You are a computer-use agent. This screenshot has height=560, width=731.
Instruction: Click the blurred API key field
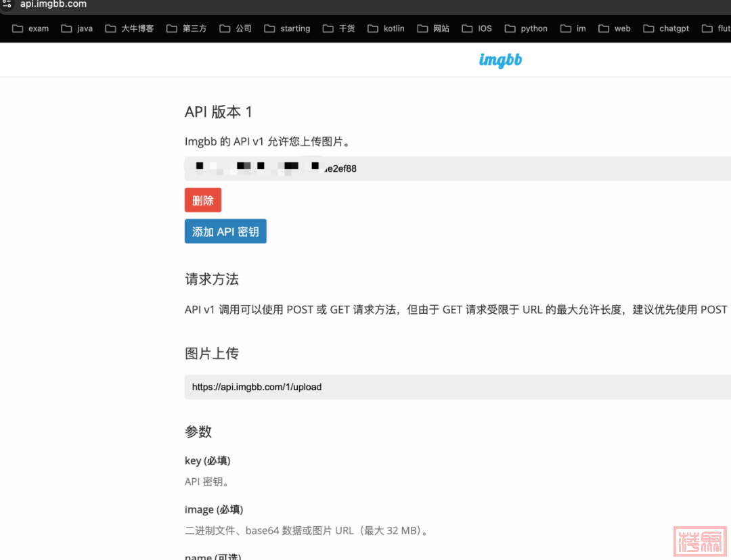(406, 168)
